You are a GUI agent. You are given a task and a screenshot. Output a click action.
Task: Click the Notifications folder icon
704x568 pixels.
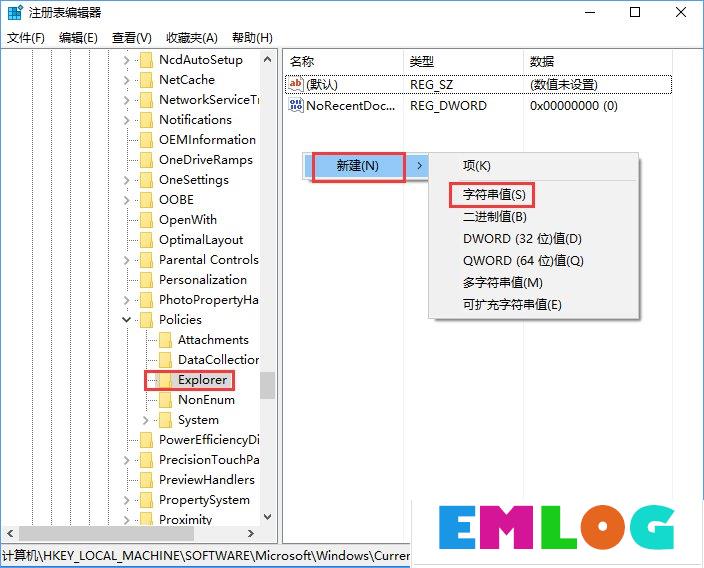point(146,120)
